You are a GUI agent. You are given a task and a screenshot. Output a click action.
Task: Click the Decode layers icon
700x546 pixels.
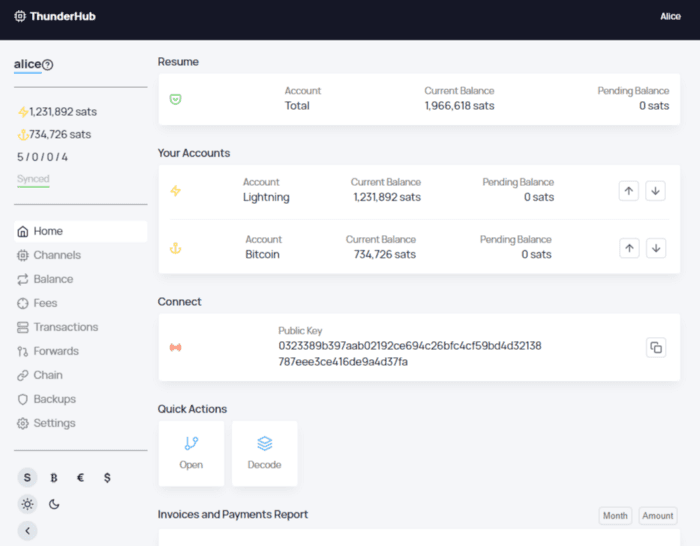click(x=265, y=443)
